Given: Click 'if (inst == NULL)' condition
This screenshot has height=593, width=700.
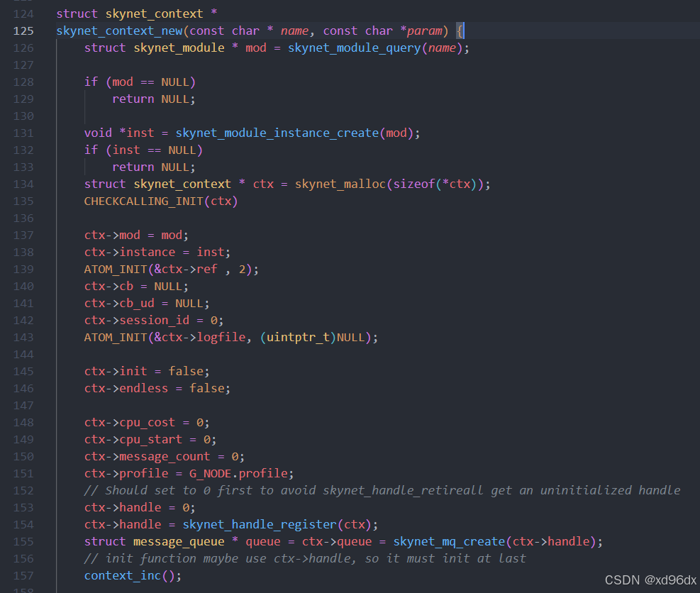Looking at the screenshot, I should pos(143,150).
